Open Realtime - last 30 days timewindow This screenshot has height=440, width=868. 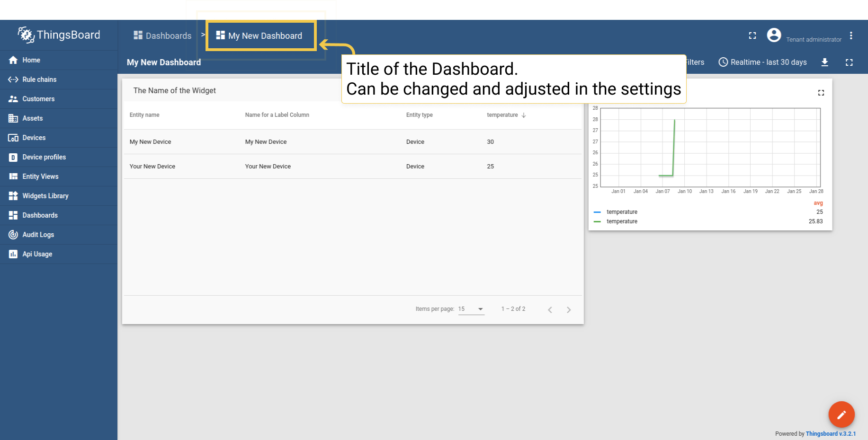763,62
